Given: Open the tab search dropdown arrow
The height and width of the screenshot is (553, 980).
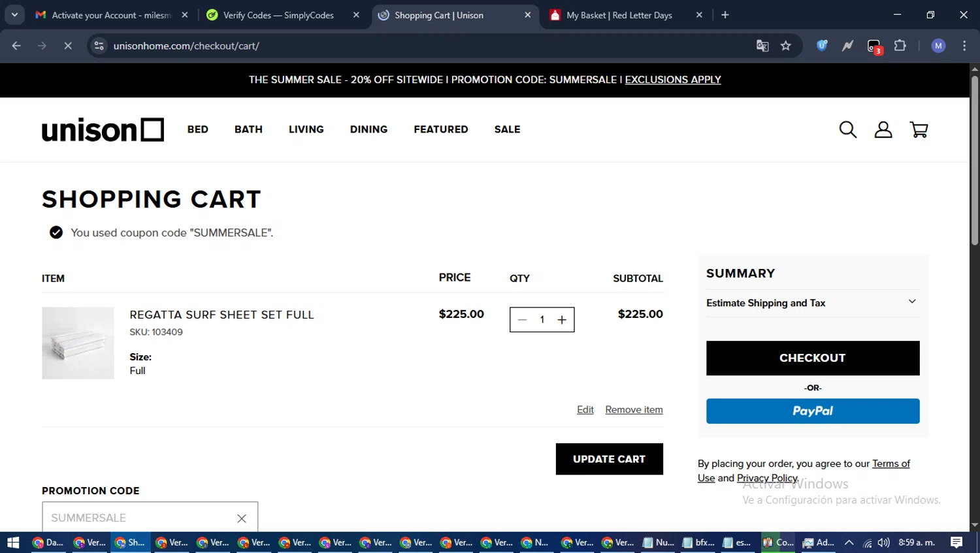Looking at the screenshot, I should tap(14, 15).
